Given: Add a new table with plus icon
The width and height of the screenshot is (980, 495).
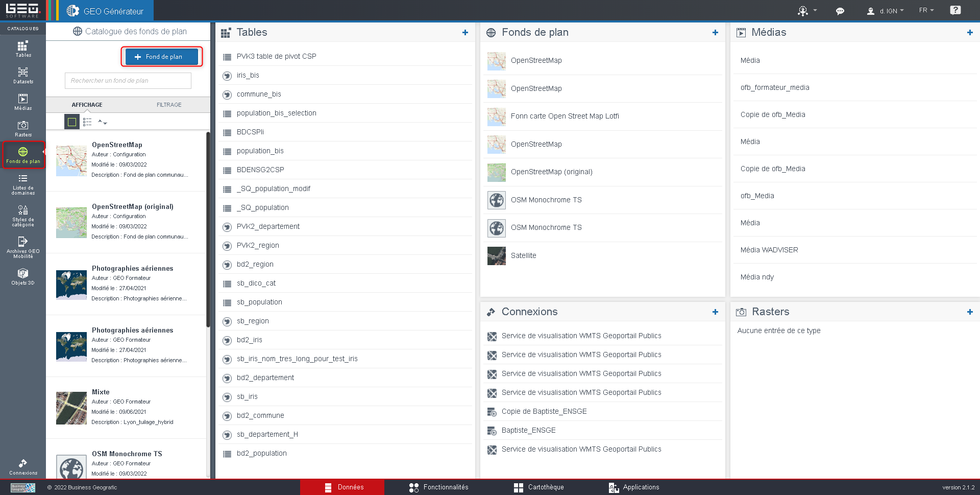Looking at the screenshot, I should pos(465,33).
